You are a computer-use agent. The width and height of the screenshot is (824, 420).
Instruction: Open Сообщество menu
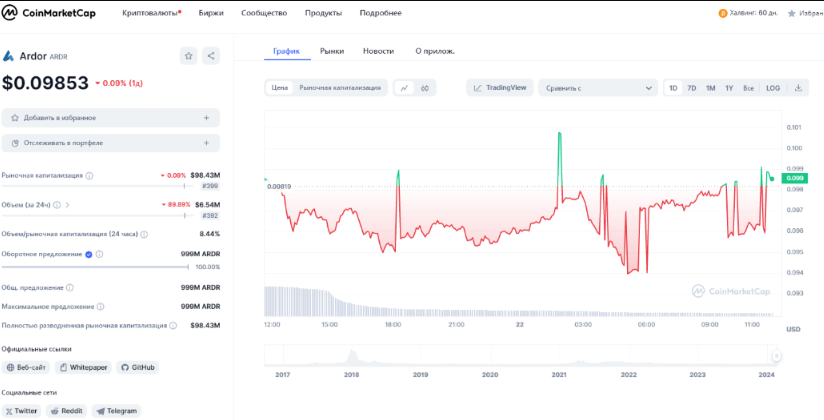[264, 13]
